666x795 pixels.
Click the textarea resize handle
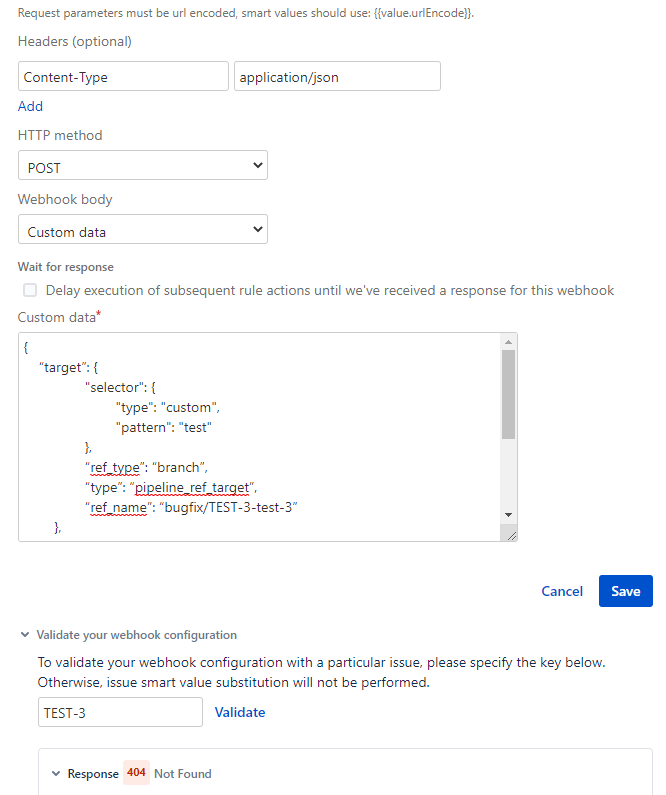coord(511,536)
